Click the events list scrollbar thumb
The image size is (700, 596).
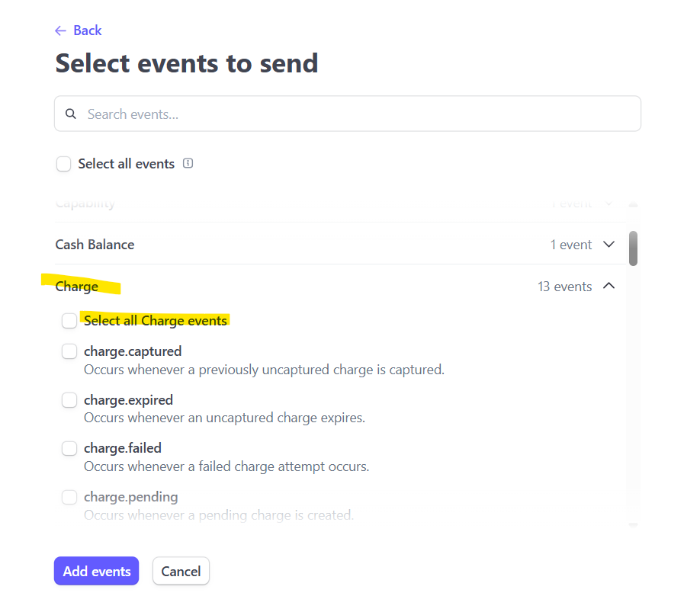(633, 248)
